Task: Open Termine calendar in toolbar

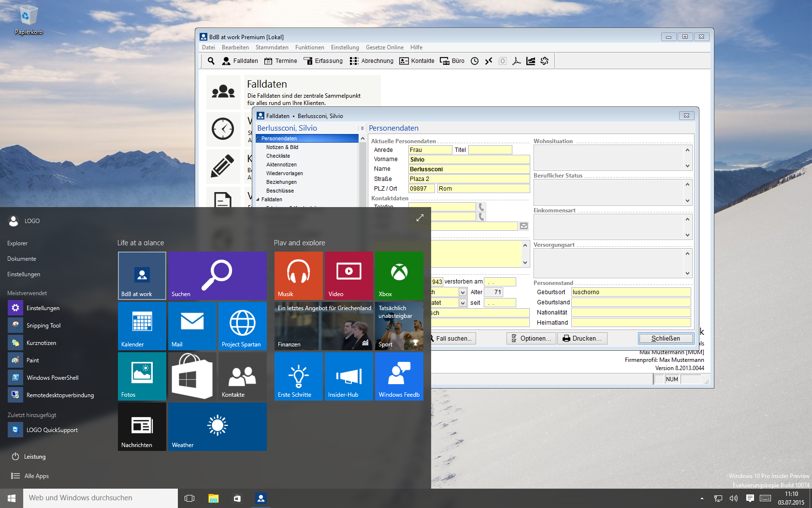Action: point(281,61)
